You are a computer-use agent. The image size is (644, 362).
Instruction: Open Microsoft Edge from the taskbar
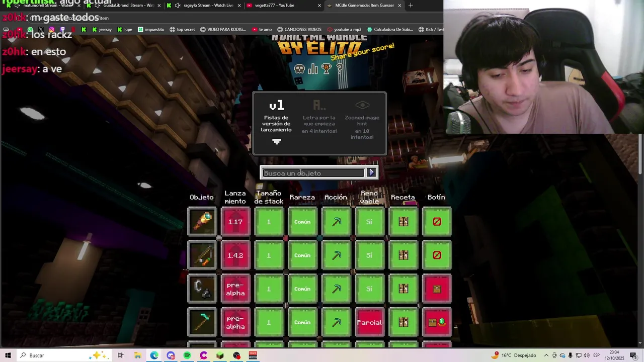tap(154, 355)
